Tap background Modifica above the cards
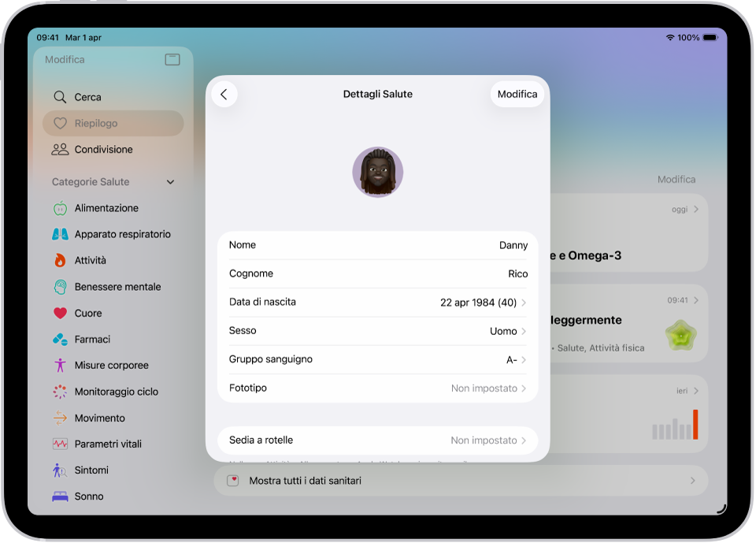This screenshot has width=756, height=543. point(676,180)
